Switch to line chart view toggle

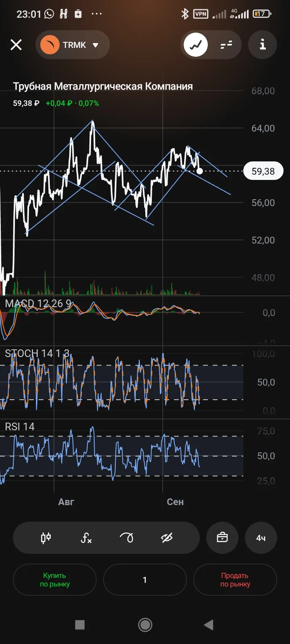[196, 45]
